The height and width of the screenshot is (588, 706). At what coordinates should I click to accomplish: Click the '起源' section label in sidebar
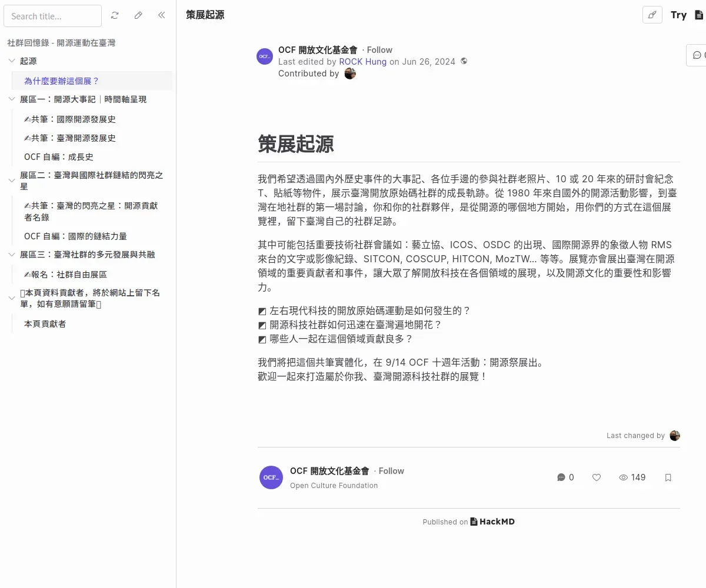point(28,61)
